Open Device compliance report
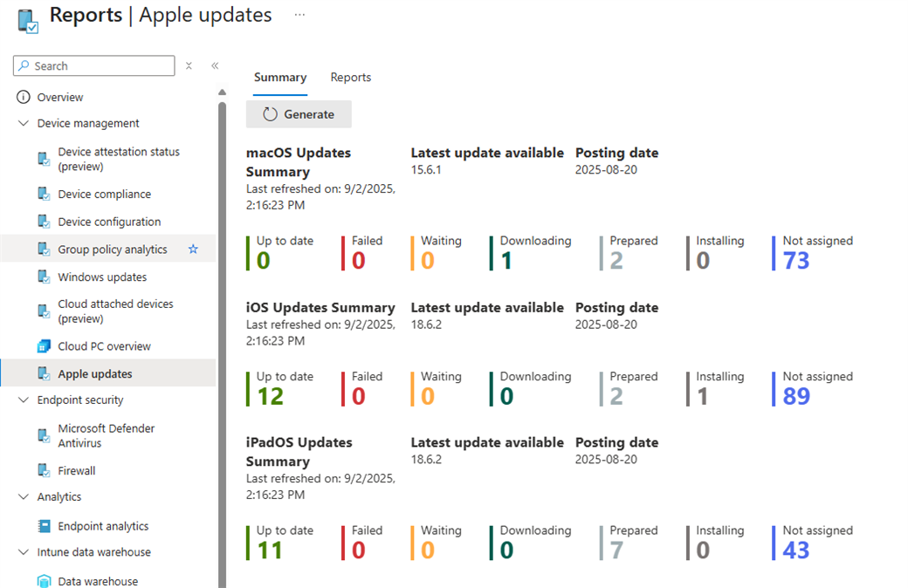The image size is (908, 588). tap(104, 194)
